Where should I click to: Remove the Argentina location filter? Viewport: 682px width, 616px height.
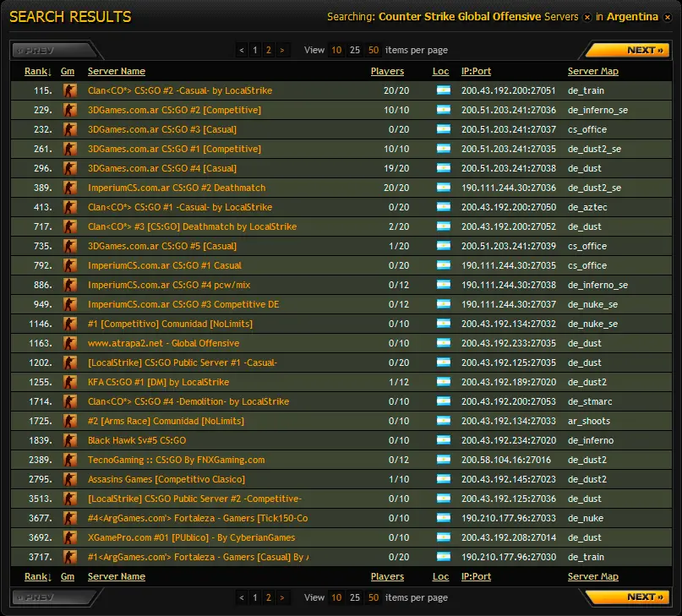(668, 18)
